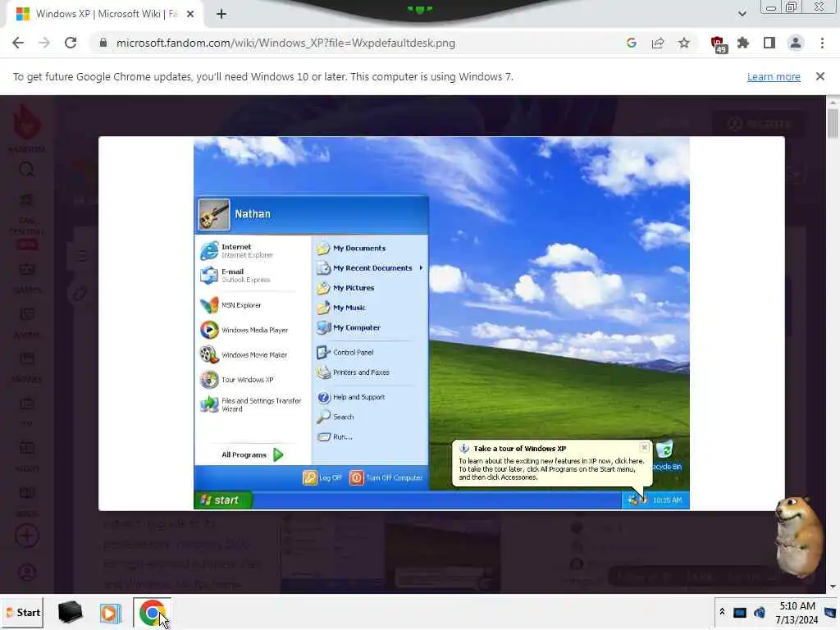Go back with the browser back arrow

[18, 43]
